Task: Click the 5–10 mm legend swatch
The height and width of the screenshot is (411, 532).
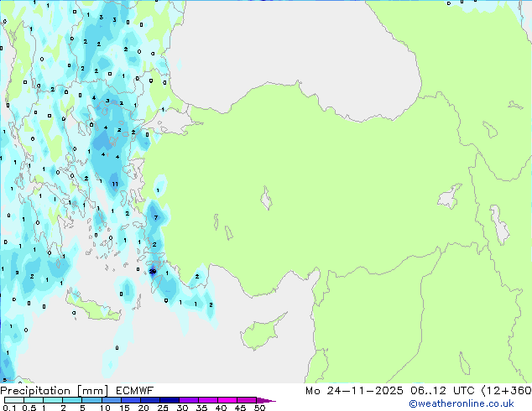Action: pos(91,400)
